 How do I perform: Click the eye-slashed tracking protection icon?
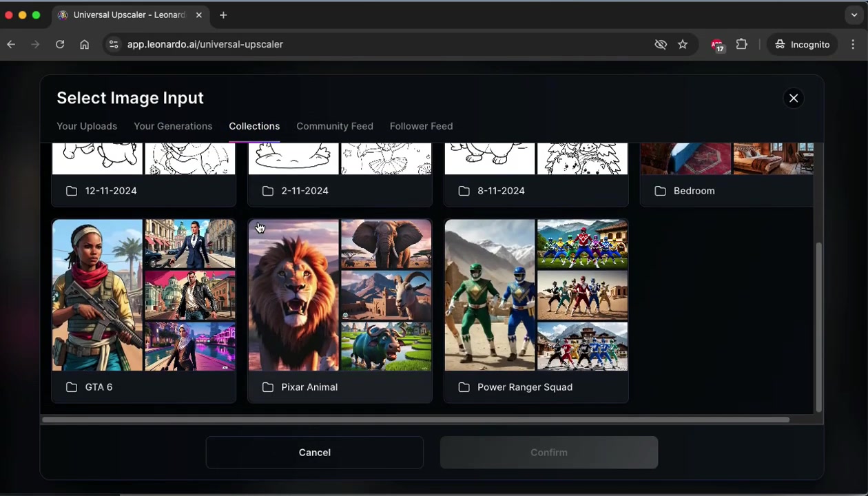tap(661, 44)
